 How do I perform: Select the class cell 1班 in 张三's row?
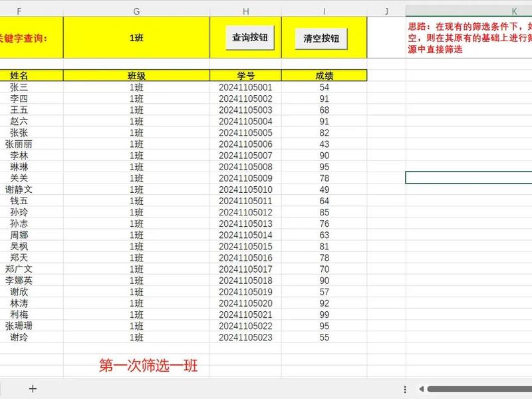pos(136,87)
